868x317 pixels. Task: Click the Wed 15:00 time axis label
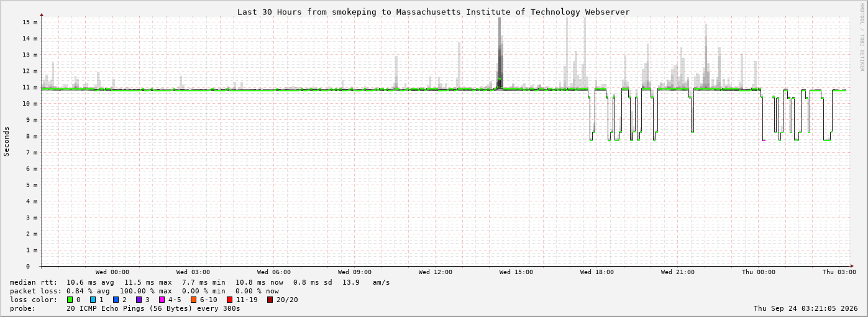coord(516,272)
